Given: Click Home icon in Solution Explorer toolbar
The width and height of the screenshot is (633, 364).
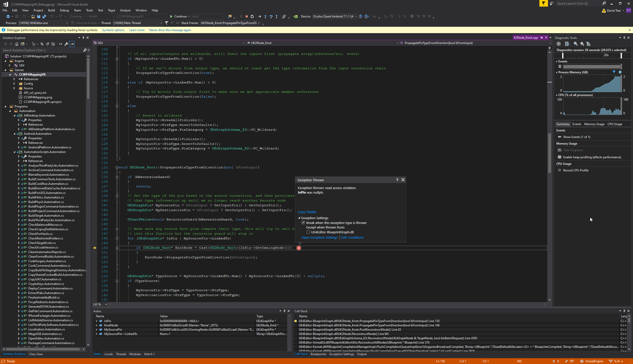Looking at the screenshot, I should coord(17,44).
